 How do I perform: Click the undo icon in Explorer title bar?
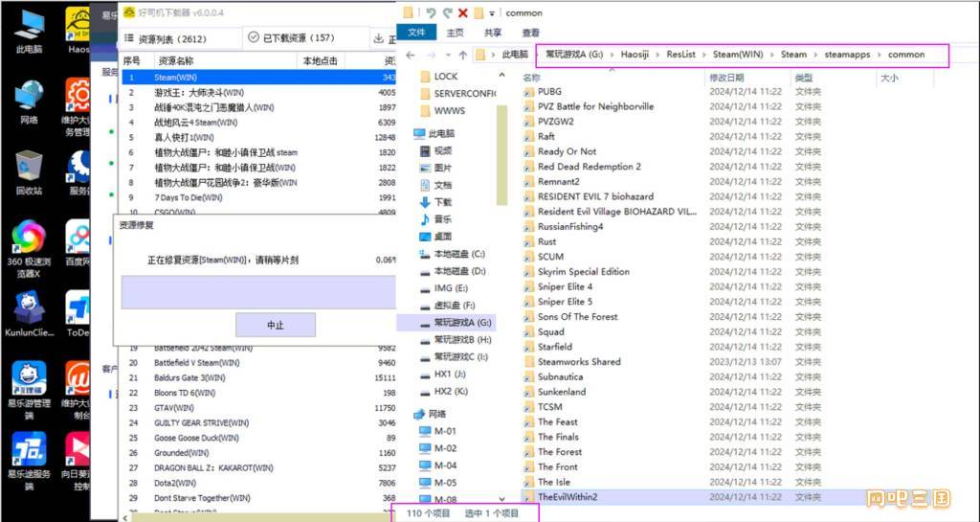[x=431, y=12]
